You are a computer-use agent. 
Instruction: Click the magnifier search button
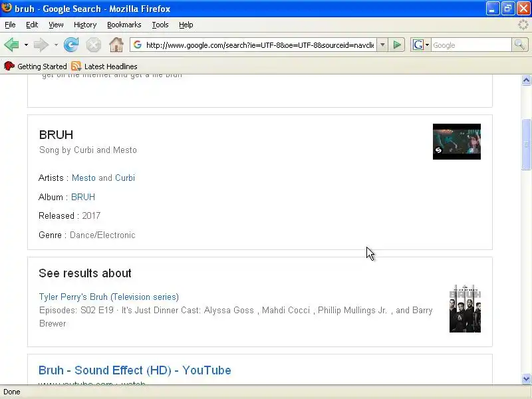coord(519,45)
